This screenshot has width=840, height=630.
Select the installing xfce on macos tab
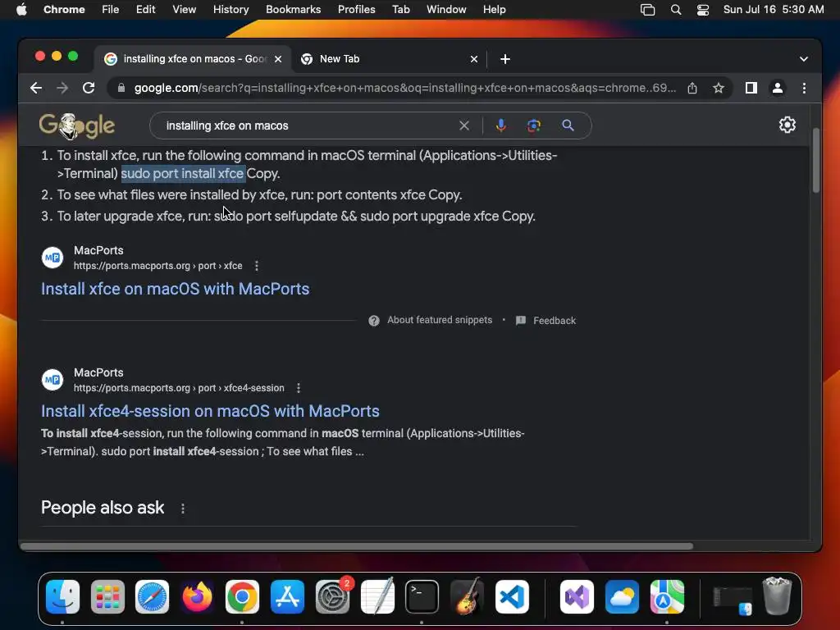(x=193, y=59)
